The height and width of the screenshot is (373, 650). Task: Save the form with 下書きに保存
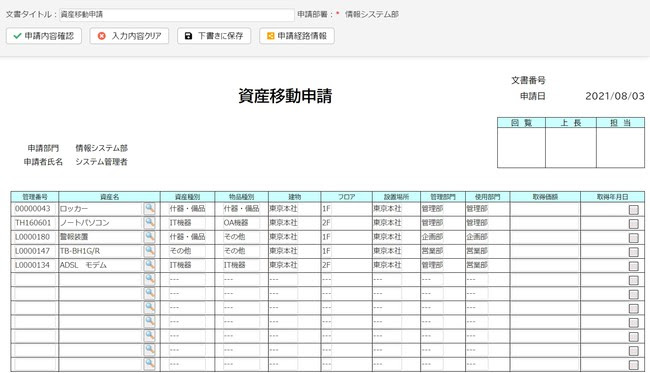click(214, 36)
